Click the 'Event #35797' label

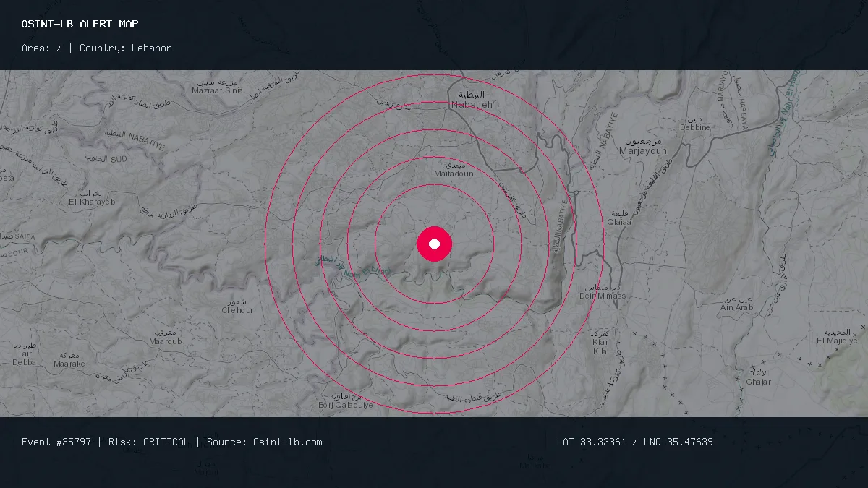click(56, 442)
